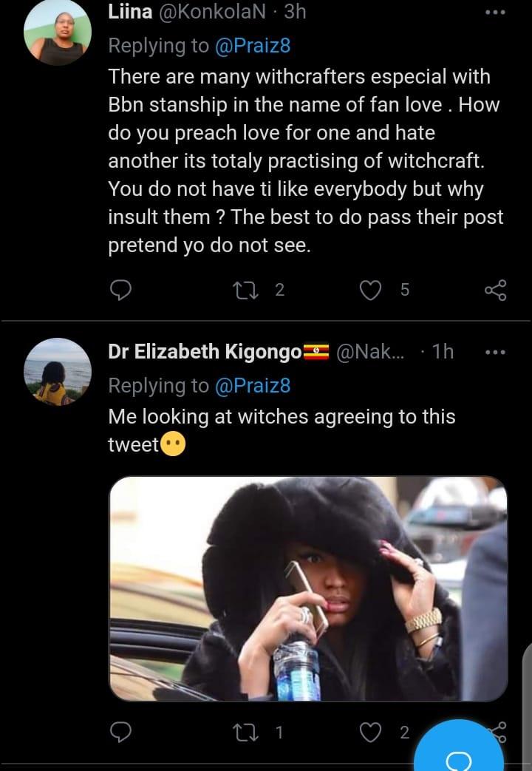Open Dr Elizabeth Kigongo's name profile
This screenshot has width=532, height=771.
[205, 353]
